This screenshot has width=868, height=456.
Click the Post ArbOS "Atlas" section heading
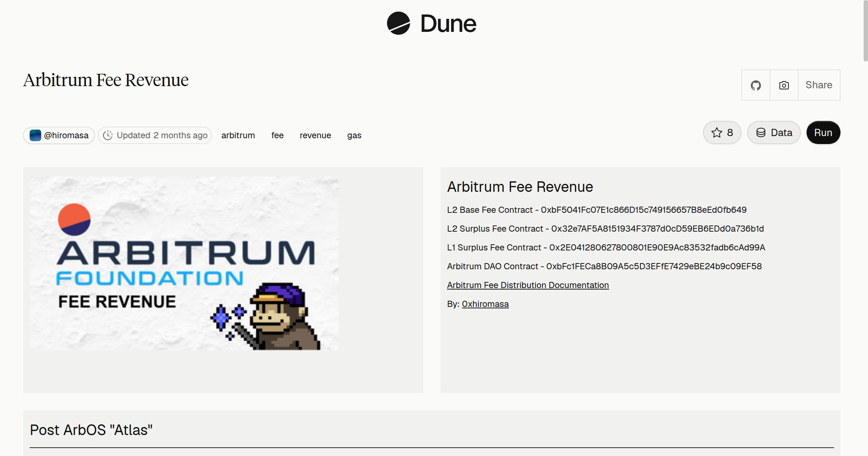click(91, 430)
